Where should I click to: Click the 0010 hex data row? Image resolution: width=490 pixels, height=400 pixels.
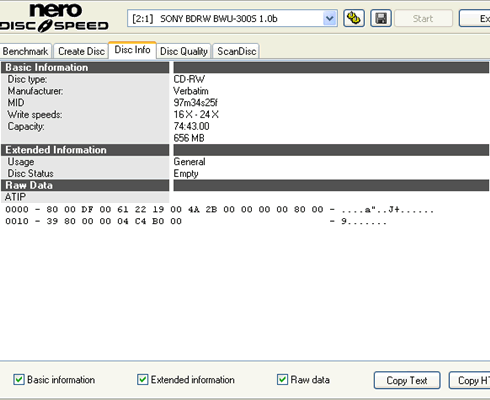196,221
